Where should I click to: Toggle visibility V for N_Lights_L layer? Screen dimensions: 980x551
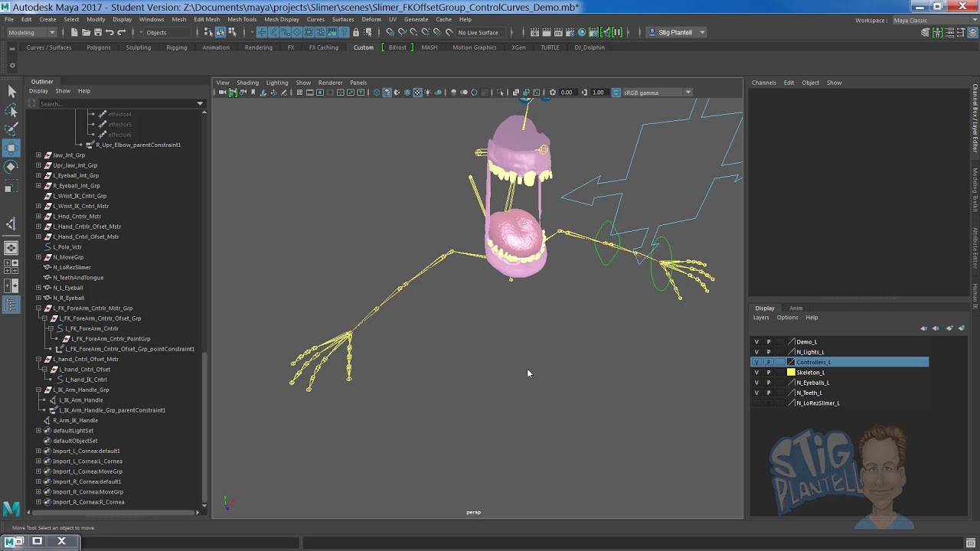pos(756,352)
